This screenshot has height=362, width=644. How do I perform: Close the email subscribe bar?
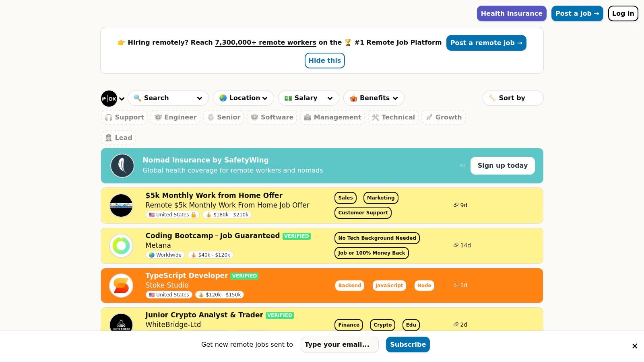(x=635, y=346)
